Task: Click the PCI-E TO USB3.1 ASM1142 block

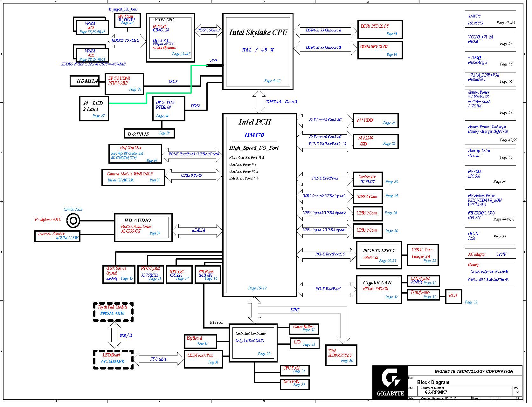Action: point(379,255)
